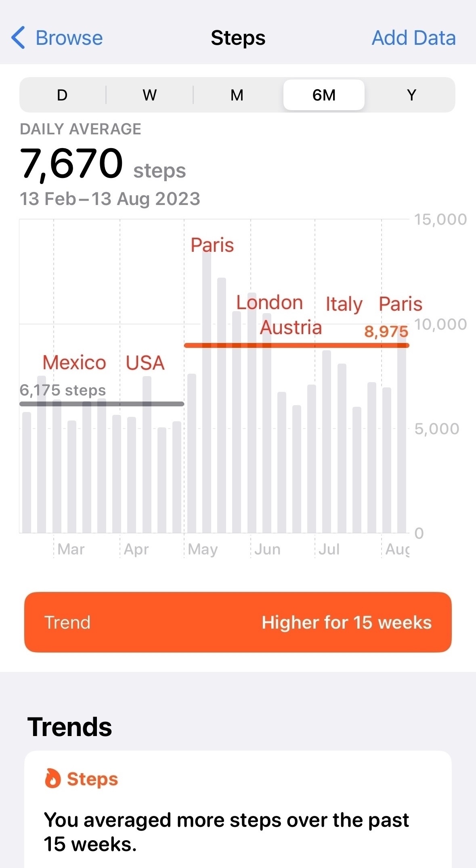Go back to Browse
This screenshot has width=476, height=868.
pyautogui.click(x=69, y=38)
